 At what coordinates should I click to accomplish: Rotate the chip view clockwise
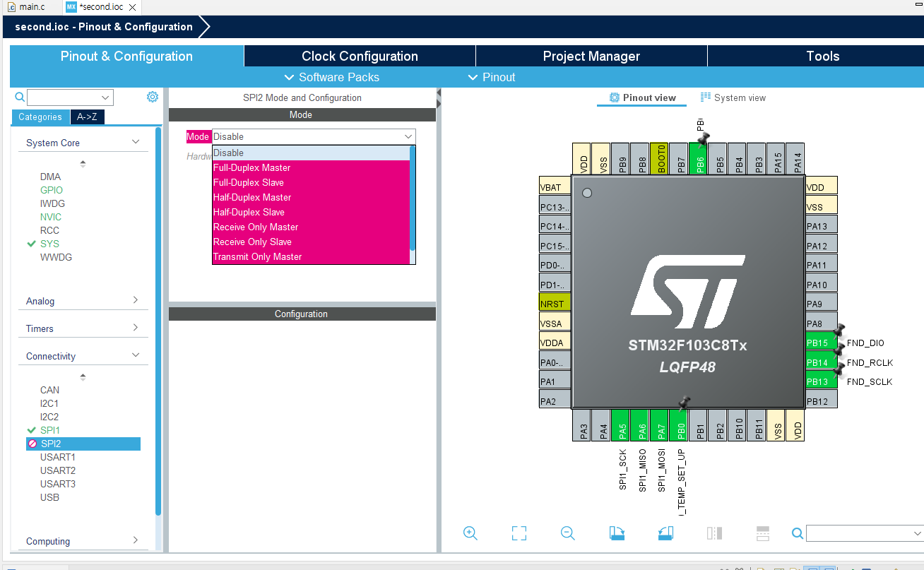tap(617, 533)
